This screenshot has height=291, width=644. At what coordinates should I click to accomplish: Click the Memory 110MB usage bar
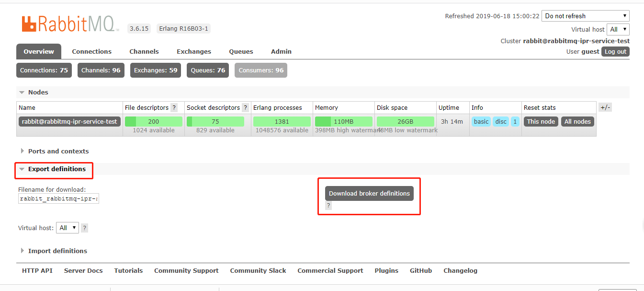pyautogui.click(x=344, y=122)
